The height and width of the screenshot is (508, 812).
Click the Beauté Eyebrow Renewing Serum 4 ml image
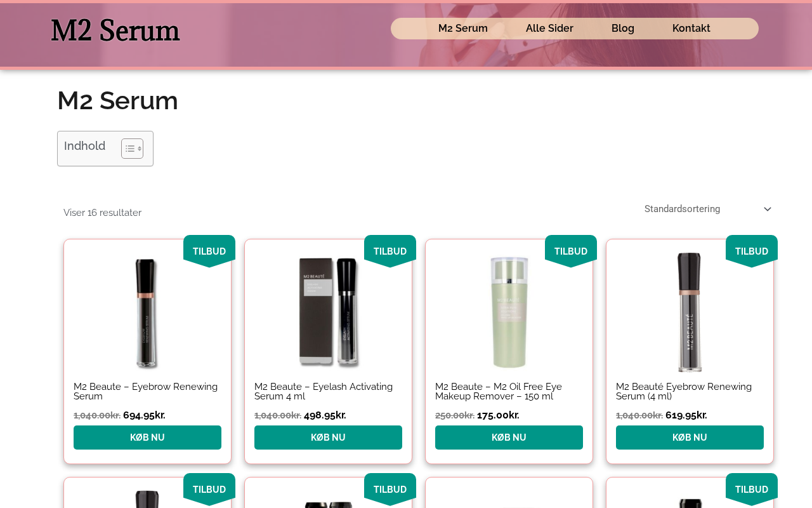690,311
